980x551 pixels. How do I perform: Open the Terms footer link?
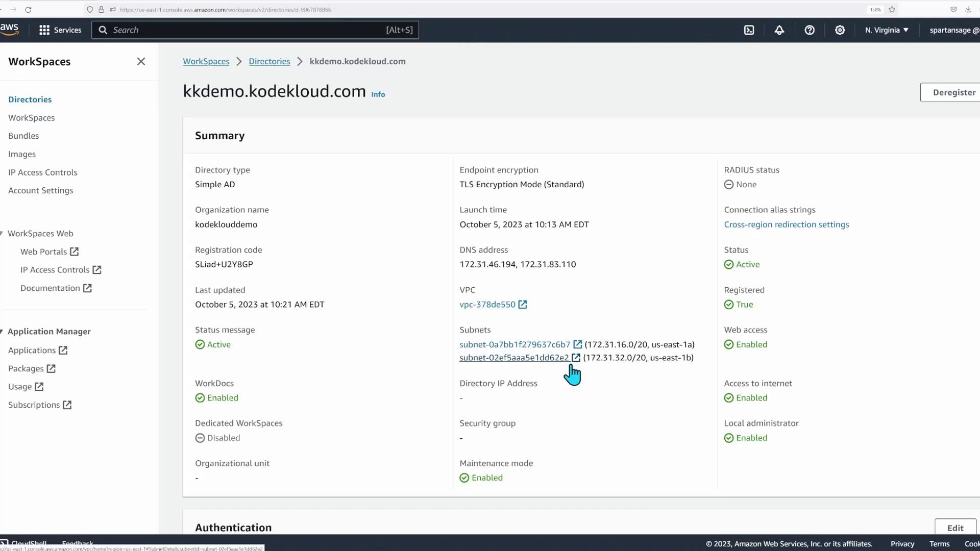click(x=939, y=544)
